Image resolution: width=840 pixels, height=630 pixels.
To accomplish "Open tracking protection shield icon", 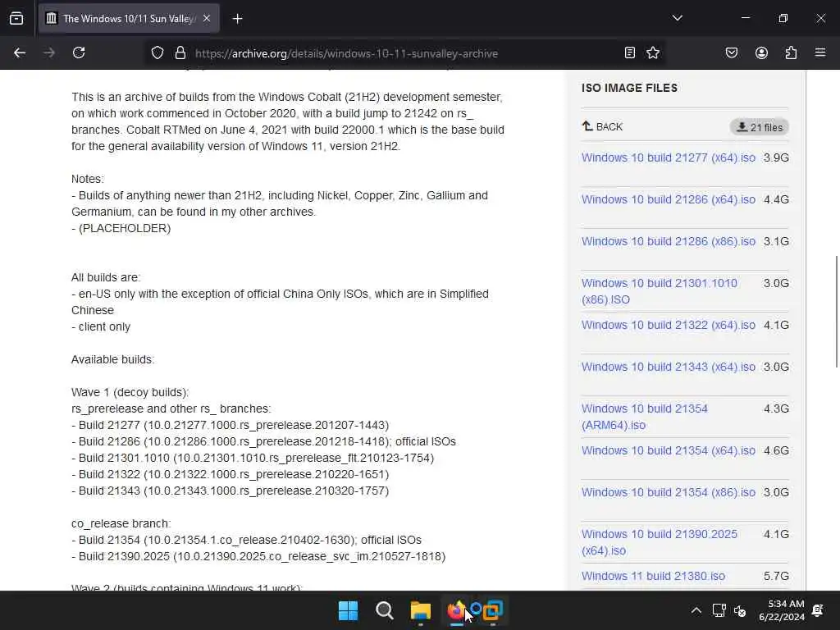I will pos(157,53).
